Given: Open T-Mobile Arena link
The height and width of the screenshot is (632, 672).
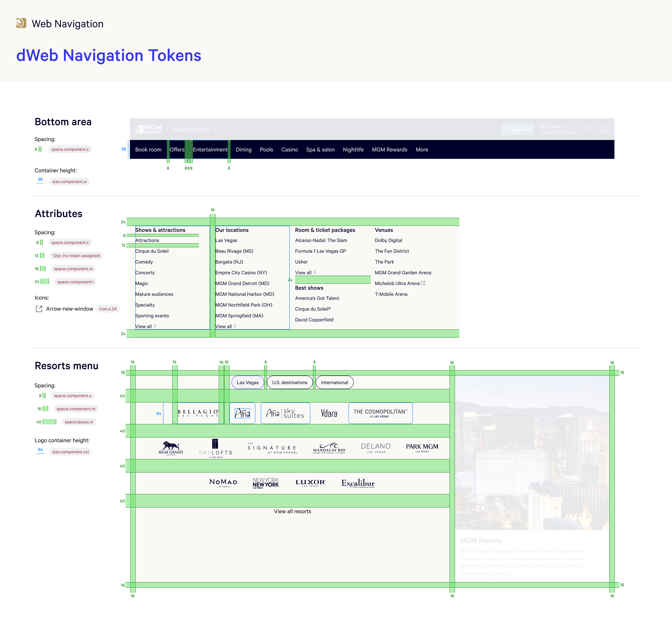Looking at the screenshot, I should [391, 294].
